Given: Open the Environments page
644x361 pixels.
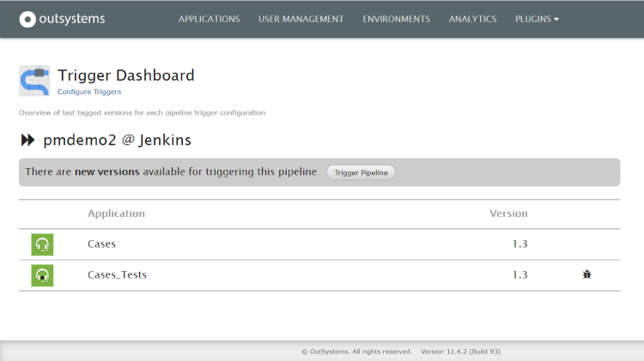Looking at the screenshot, I should (x=396, y=19).
